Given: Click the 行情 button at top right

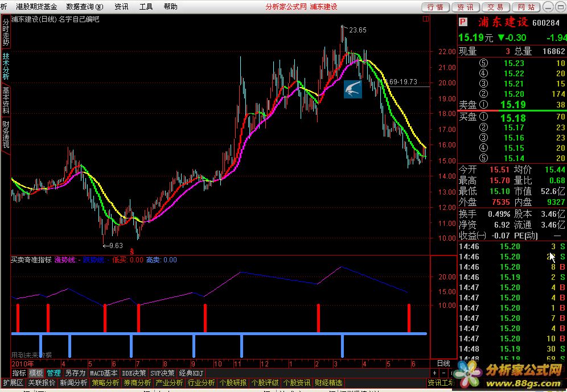Looking at the screenshot, I should coord(435,7).
